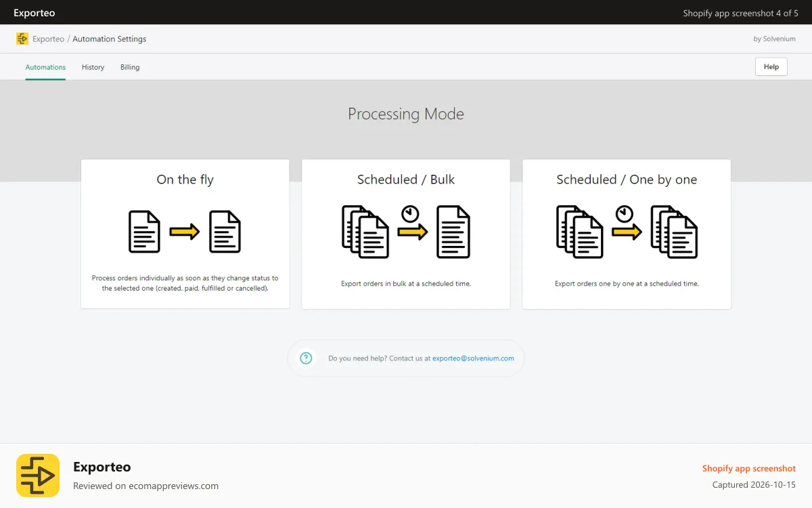Click the 'Process orders individually' description text

185,283
